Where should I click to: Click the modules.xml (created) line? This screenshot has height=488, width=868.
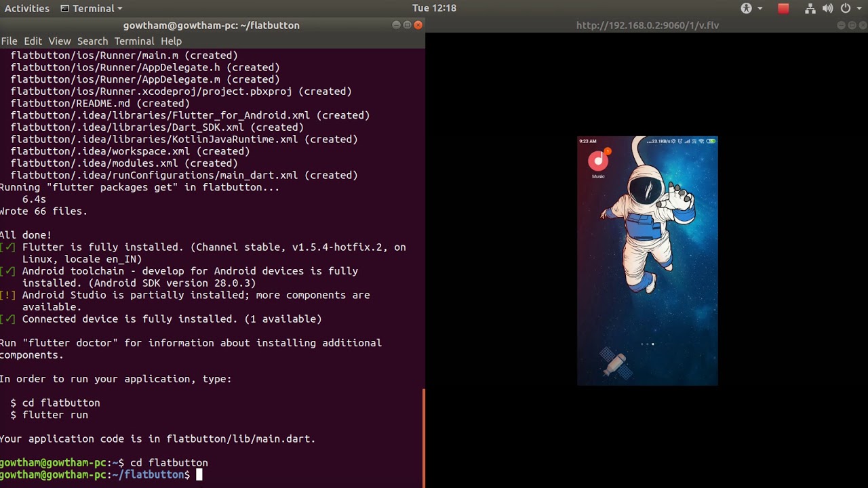tap(124, 163)
